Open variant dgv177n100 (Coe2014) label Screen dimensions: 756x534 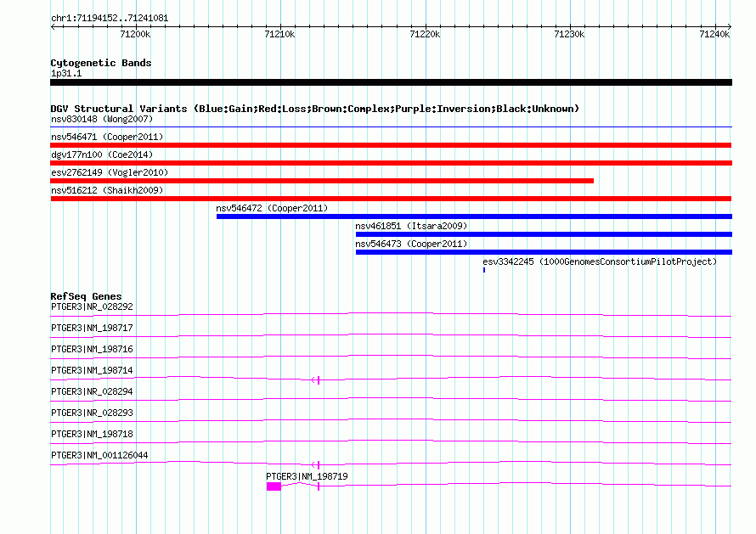click(102, 155)
